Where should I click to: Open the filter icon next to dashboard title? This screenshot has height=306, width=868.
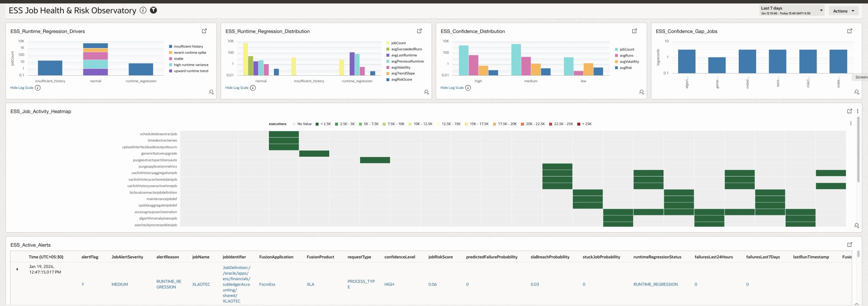coord(154,10)
